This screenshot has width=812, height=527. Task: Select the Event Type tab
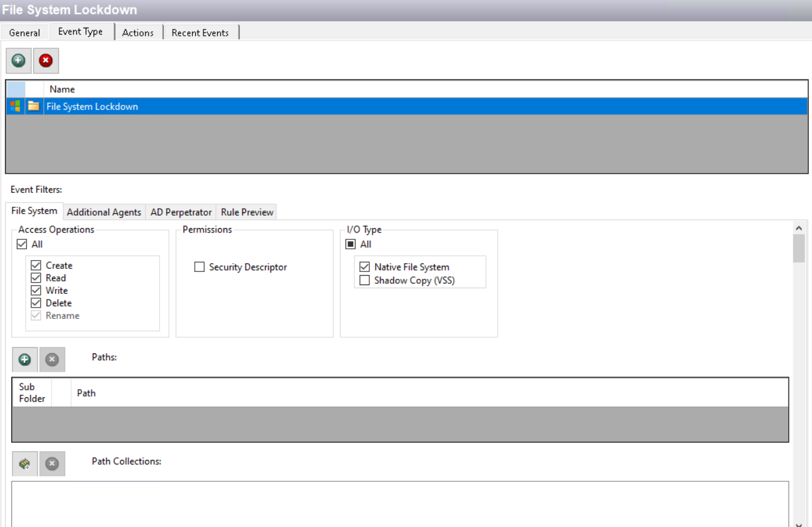pyautogui.click(x=81, y=31)
